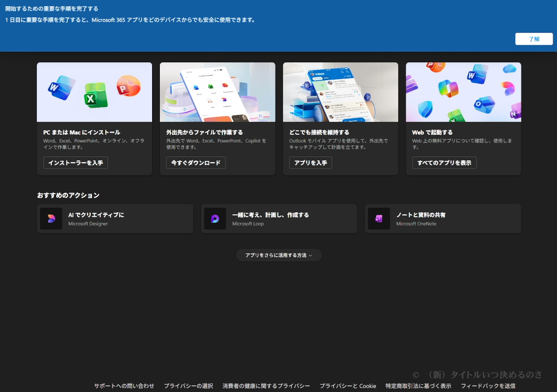Click the Outlook icon in Web card image

pyautogui.click(x=484, y=104)
